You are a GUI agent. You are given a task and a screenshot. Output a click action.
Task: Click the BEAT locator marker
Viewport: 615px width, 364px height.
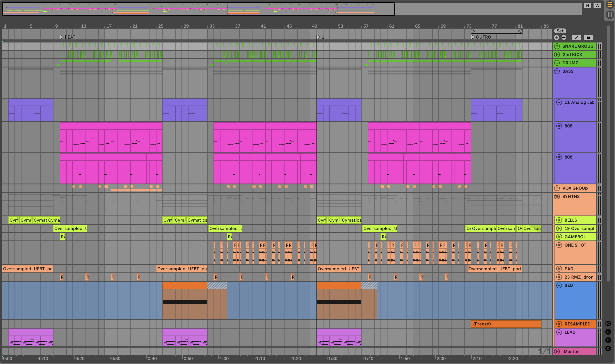coord(62,37)
